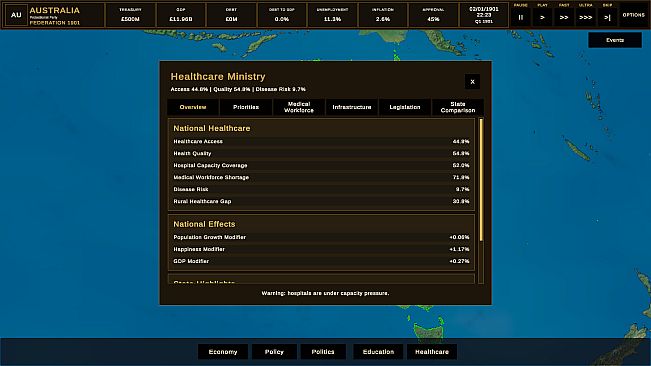Open the Politics menu

coord(323,352)
